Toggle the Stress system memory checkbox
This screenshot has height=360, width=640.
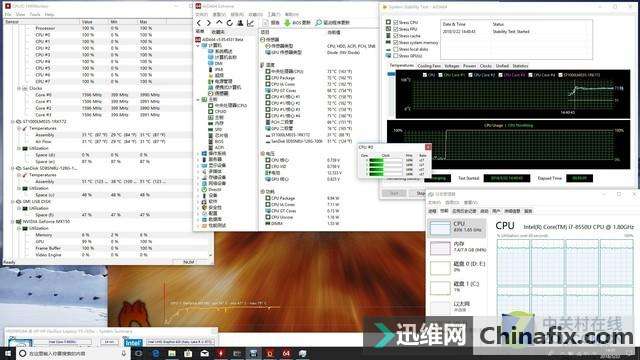(396, 42)
